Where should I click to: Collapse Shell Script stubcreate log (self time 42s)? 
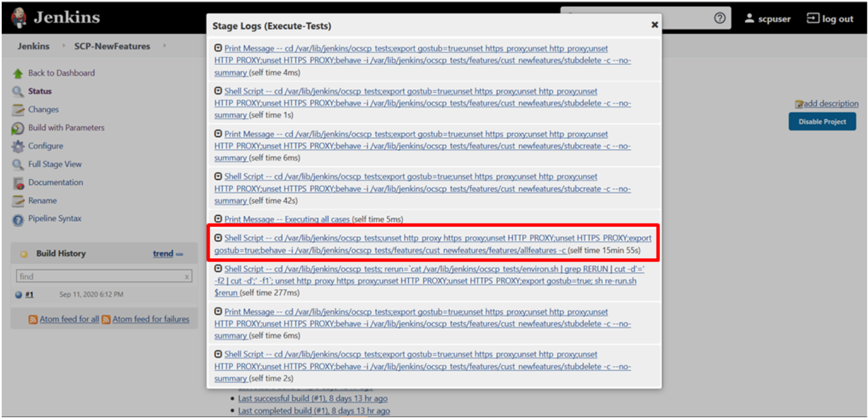(x=218, y=176)
